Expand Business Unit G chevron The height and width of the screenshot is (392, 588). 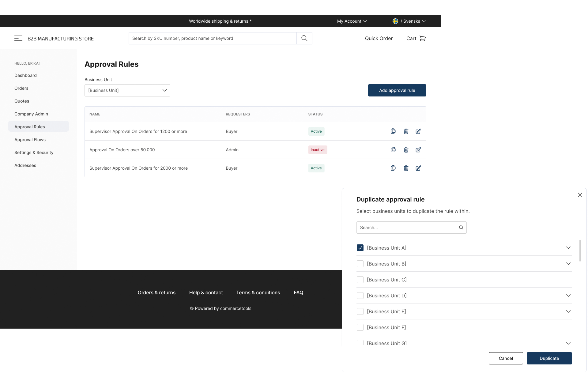tap(568, 343)
